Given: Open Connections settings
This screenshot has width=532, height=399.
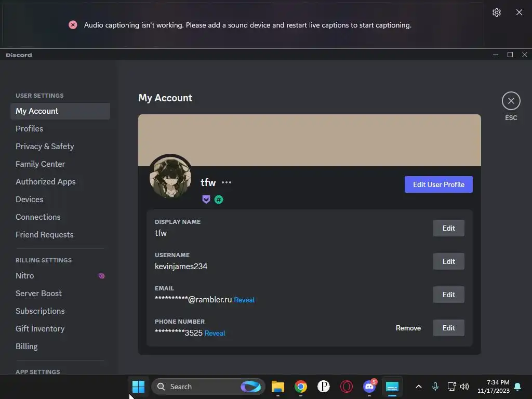Looking at the screenshot, I should coord(60,217).
